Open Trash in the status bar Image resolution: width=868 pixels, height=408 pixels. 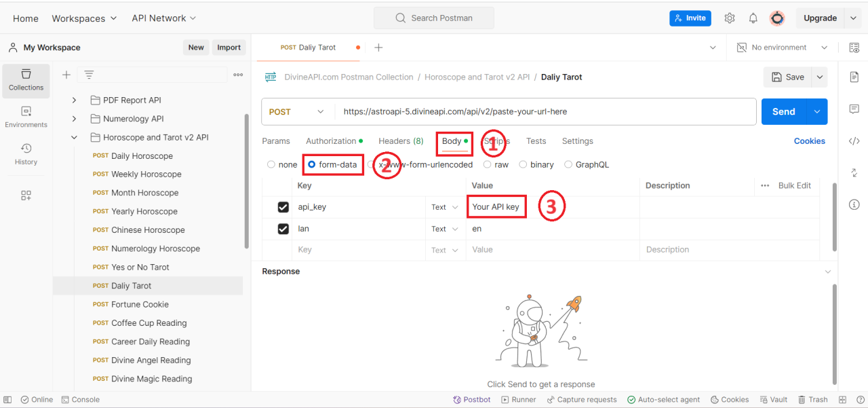812,400
